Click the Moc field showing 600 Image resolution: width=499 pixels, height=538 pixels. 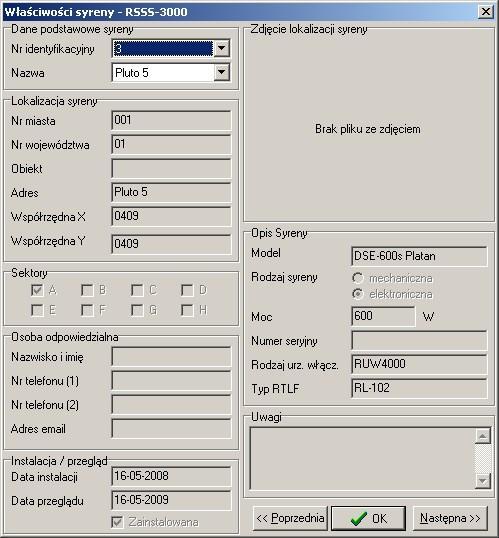tap(383, 316)
